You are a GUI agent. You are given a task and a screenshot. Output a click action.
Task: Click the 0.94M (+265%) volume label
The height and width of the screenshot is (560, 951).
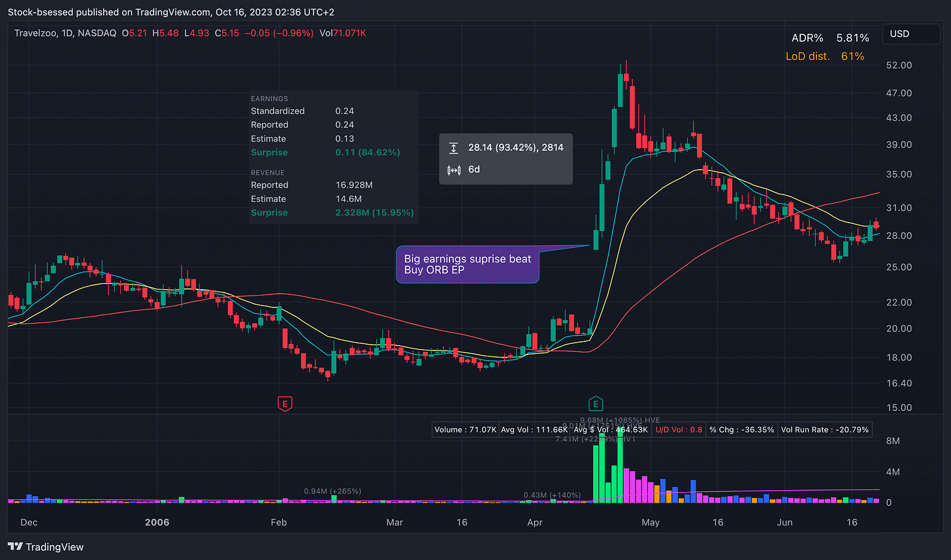332,491
